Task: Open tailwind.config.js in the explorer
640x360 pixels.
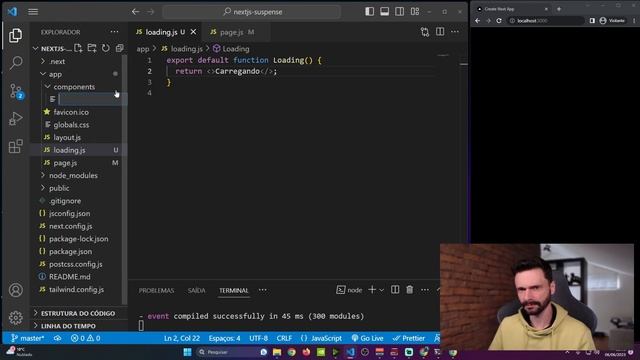Action: click(x=76, y=289)
